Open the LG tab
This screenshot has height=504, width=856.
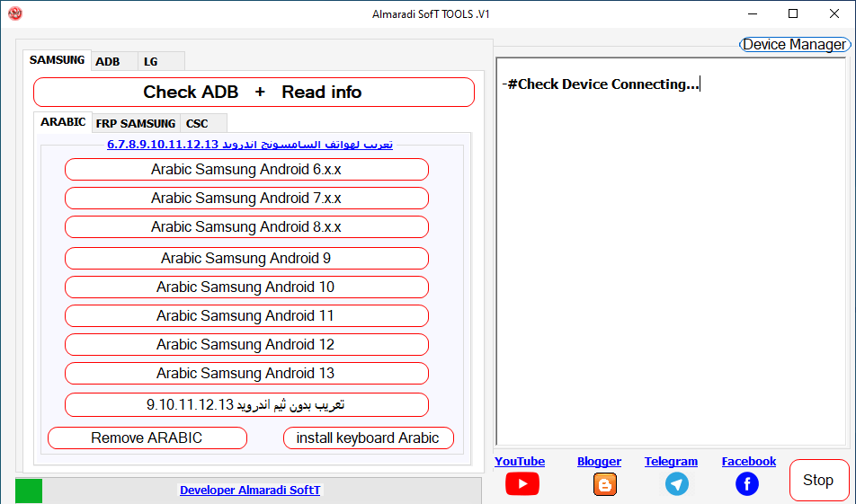pos(150,61)
